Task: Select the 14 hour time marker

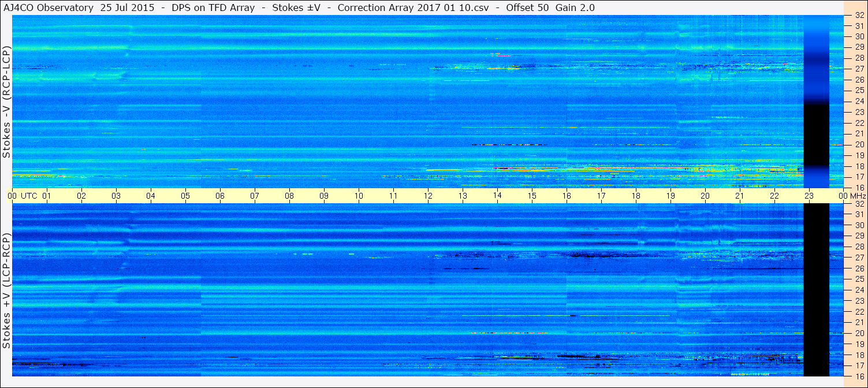Action: coord(497,196)
